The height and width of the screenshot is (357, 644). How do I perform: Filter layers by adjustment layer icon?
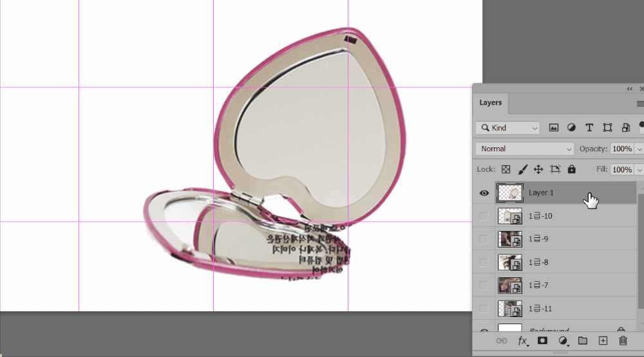571,127
